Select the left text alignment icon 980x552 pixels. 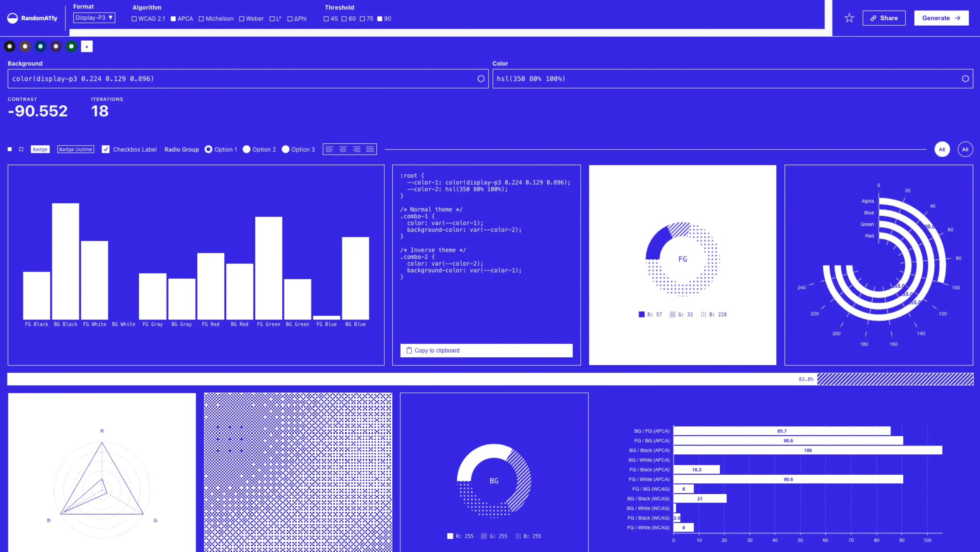pos(330,149)
